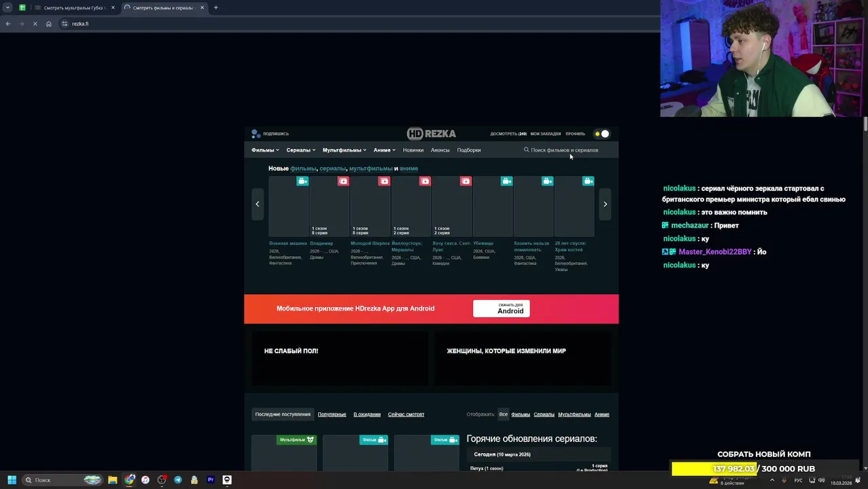Select the Все display filter
The width and height of the screenshot is (868, 489).
click(503, 414)
